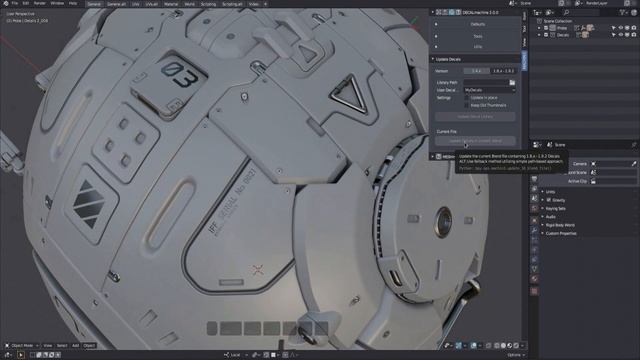
Task: Disable Decals collection in renders camera icon
Action: coord(633,35)
